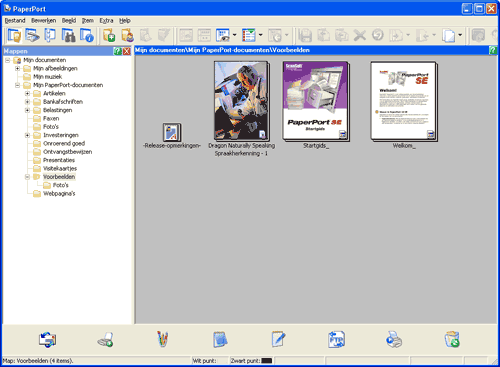The height and width of the screenshot is (367, 500).
Task: Click the binoculars search icon
Action: (x=68, y=35)
